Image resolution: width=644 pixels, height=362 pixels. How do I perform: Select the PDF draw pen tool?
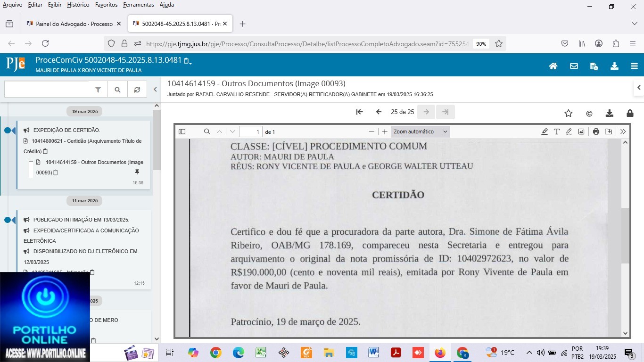coord(569,132)
